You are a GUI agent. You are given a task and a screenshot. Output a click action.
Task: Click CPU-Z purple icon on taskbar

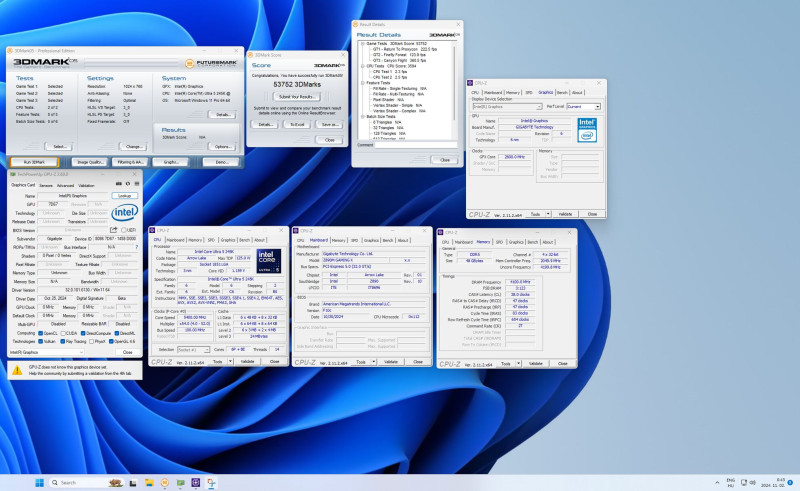(195, 483)
